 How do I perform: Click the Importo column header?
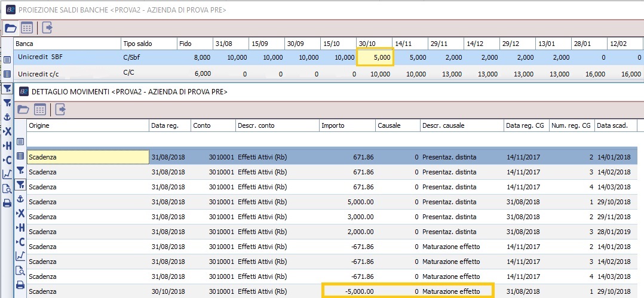348,125
